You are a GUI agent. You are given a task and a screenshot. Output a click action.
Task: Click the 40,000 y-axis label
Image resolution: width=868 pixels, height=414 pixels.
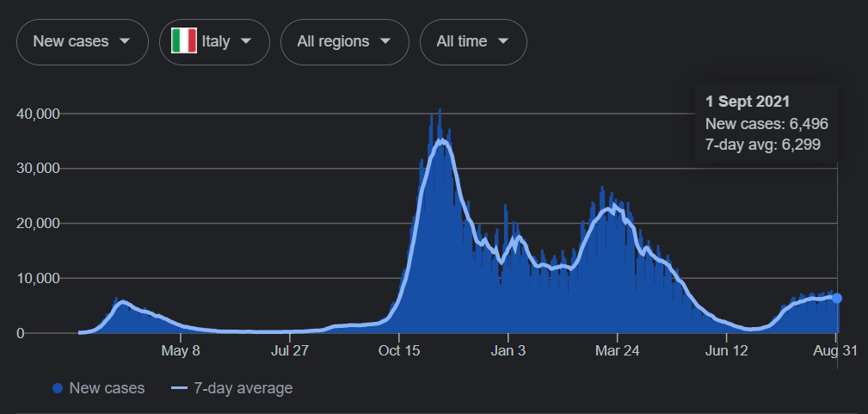point(36,114)
